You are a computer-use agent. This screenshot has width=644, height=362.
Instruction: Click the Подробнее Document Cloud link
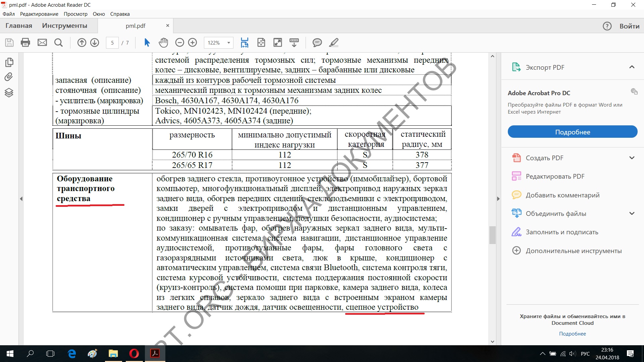[572, 334]
